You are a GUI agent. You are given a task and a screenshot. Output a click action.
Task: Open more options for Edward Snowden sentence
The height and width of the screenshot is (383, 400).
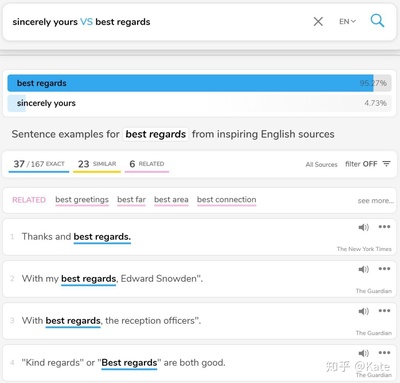click(x=384, y=269)
